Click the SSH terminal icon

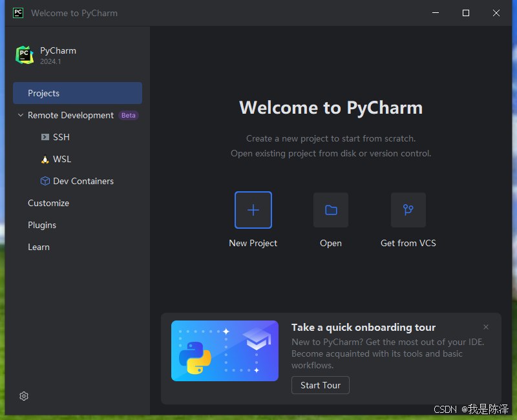click(45, 137)
